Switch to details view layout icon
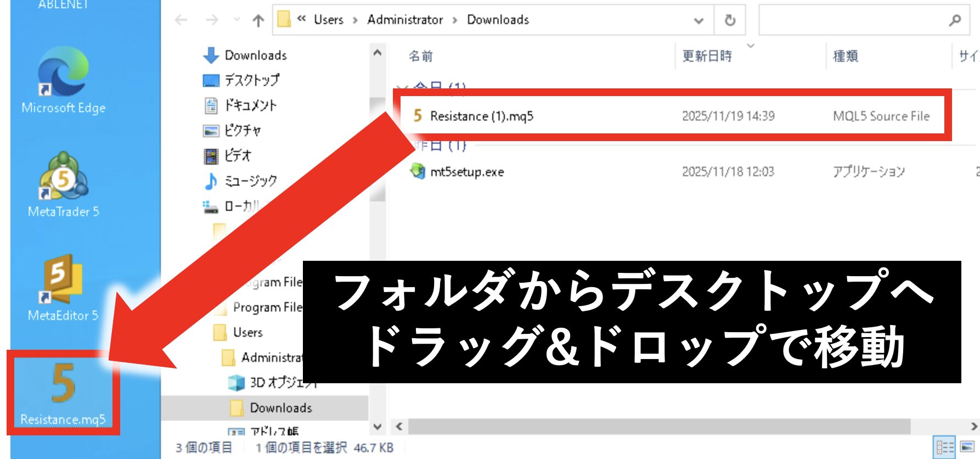The image size is (980, 459). pos(944,447)
